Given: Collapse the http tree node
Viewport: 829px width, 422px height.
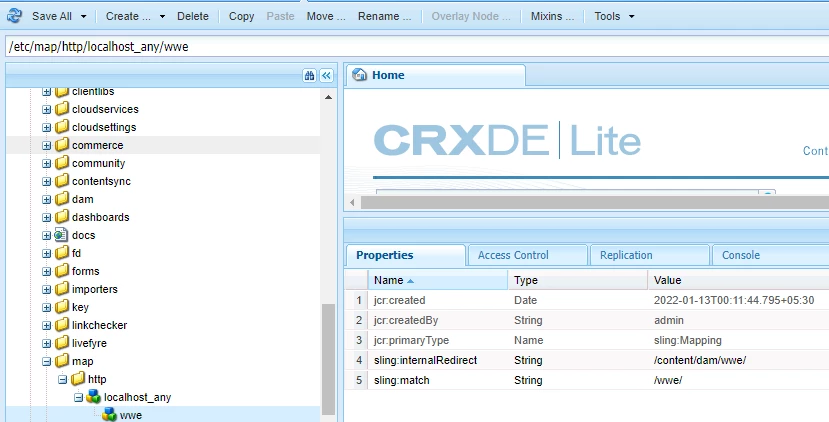Looking at the screenshot, I should point(62,379).
